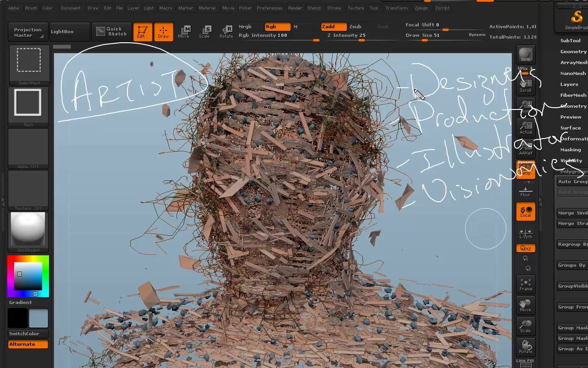
Task: Activate Edit mode icon
Action: [142, 32]
